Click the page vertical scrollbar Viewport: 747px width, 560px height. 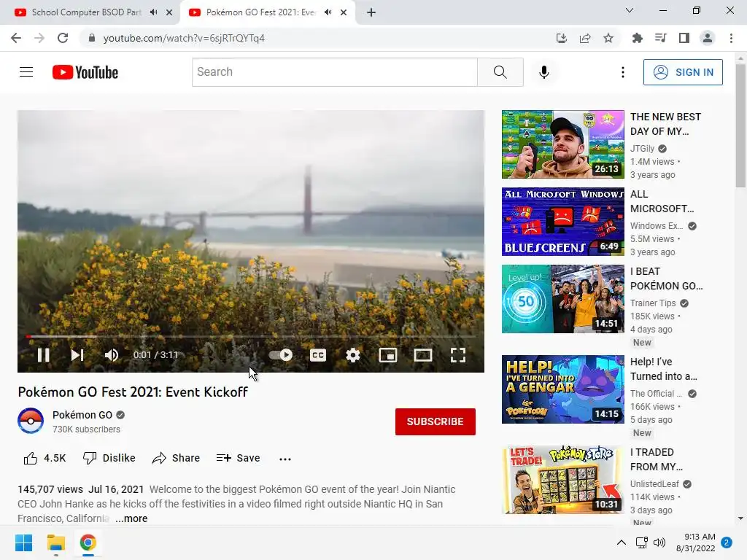[740, 126]
